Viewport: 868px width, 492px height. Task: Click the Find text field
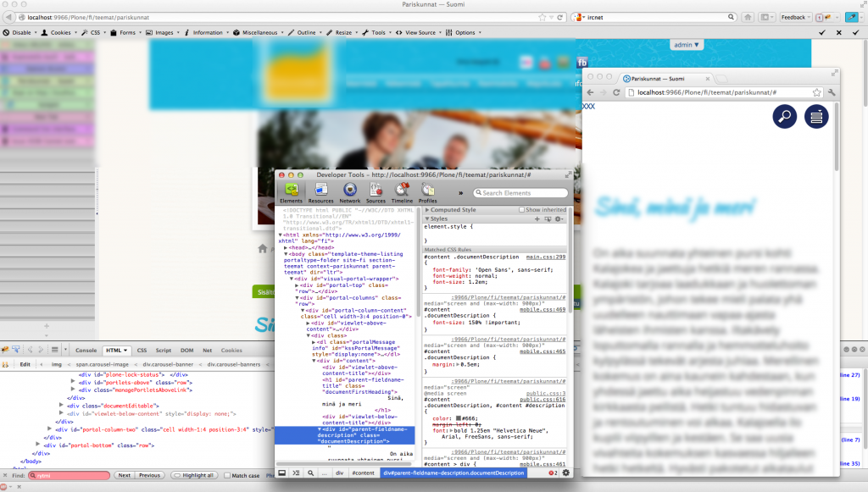70,475
